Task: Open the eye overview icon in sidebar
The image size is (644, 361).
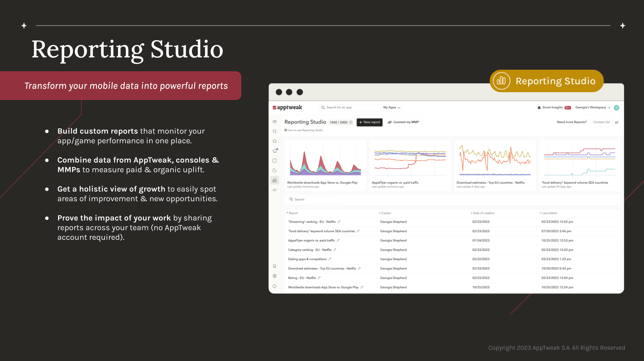Action: (x=275, y=122)
